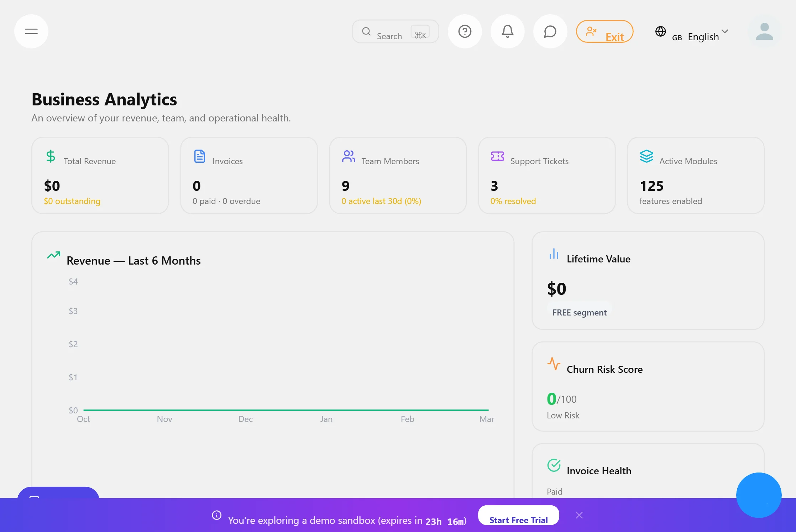Open the floating chat widget bubble
Image resolution: width=796 pixels, height=532 pixels.
(x=759, y=495)
